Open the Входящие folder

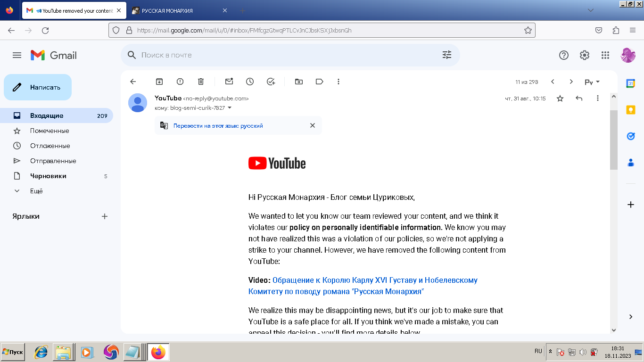pos(47,115)
